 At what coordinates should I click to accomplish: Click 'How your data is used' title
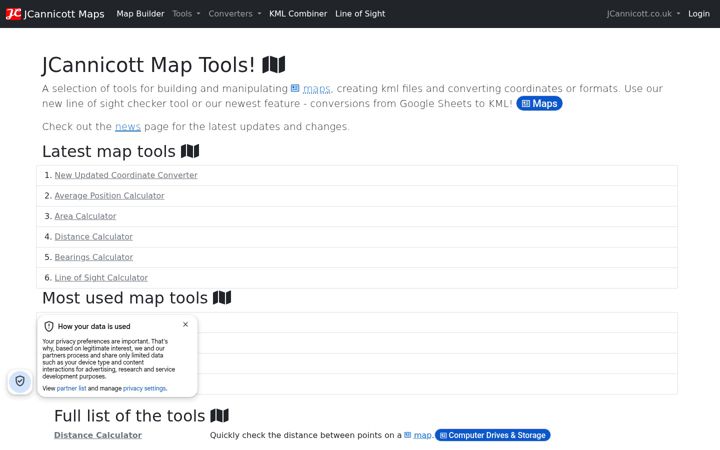tap(94, 326)
